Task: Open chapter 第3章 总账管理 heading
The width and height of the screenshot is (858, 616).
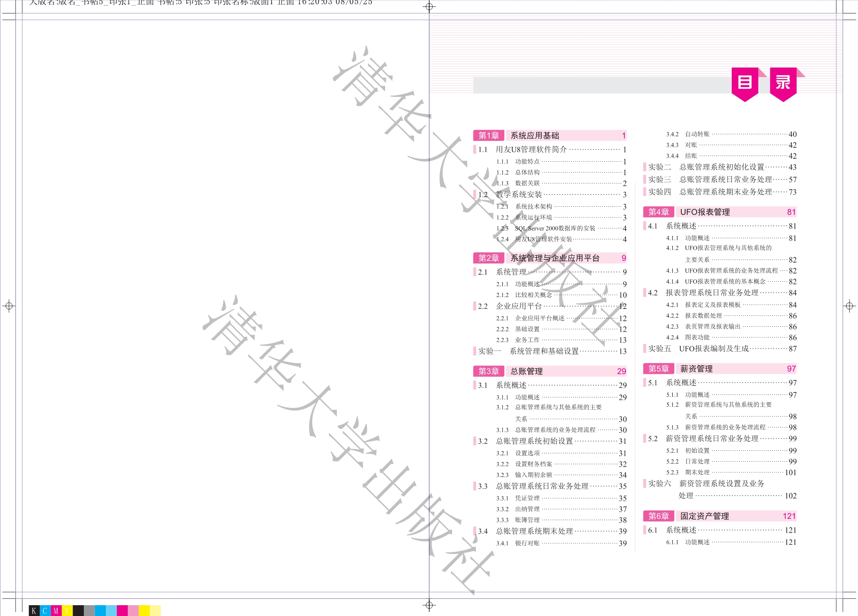Action: pos(526,371)
